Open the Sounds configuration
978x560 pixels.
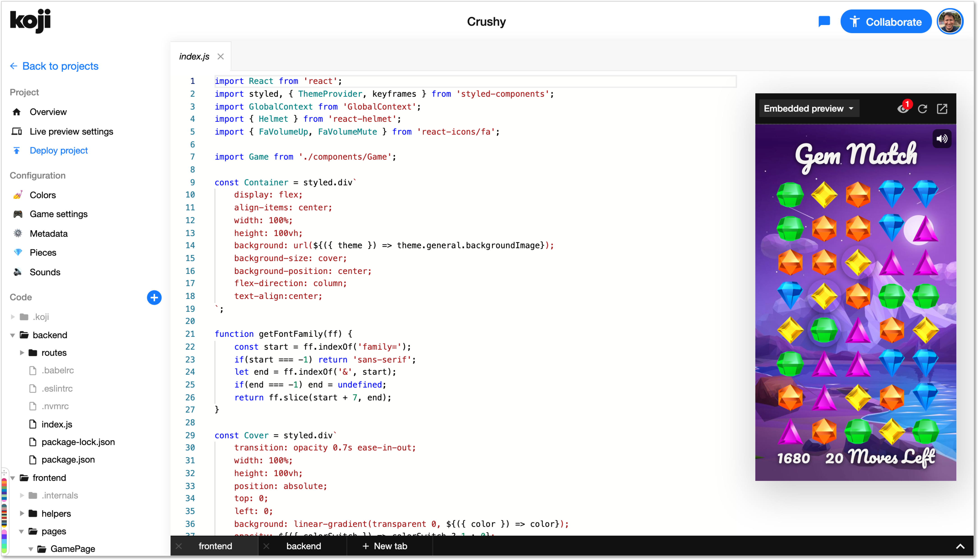(45, 272)
